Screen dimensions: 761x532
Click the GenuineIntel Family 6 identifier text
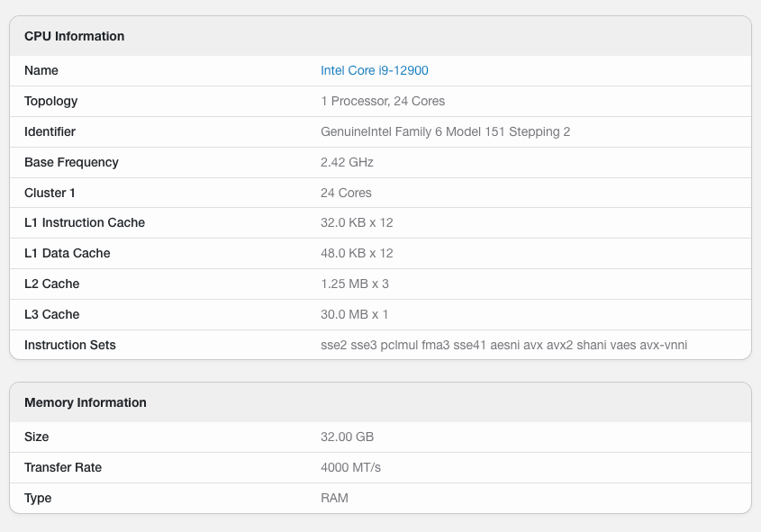coord(445,131)
